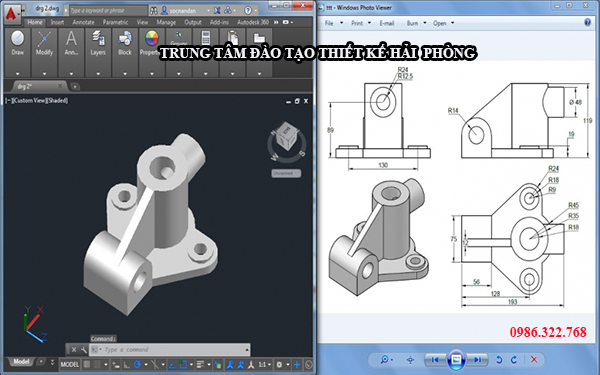This screenshot has height=375, width=600.
Task: Expand the command history arrow in command line
Action: [247, 350]
